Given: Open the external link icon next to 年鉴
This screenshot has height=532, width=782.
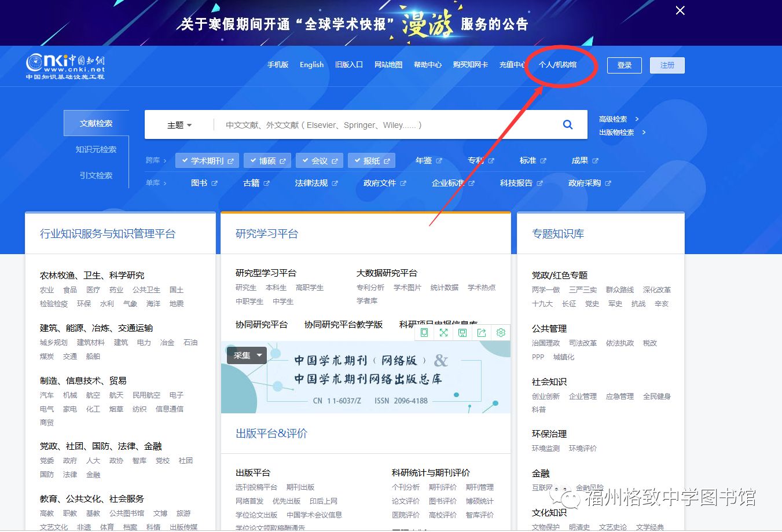Looking at the screenshot, I should [439, 160].
